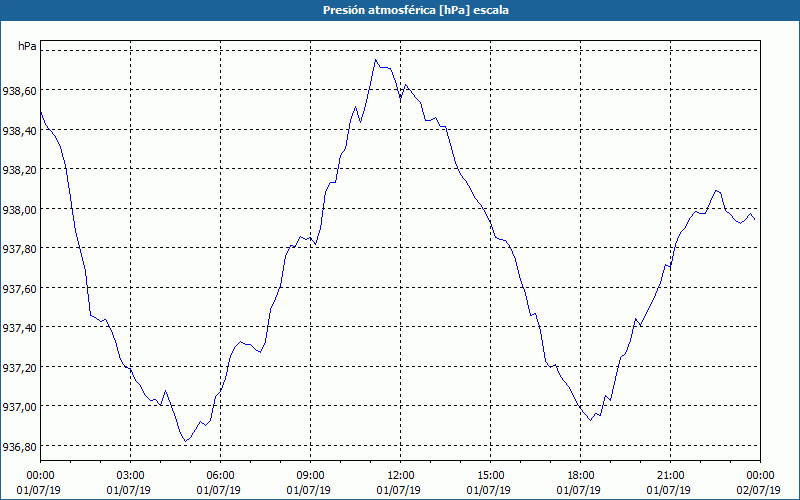Select the 937,40 y-axis value
800x500 pixels.
coord(19,328)
